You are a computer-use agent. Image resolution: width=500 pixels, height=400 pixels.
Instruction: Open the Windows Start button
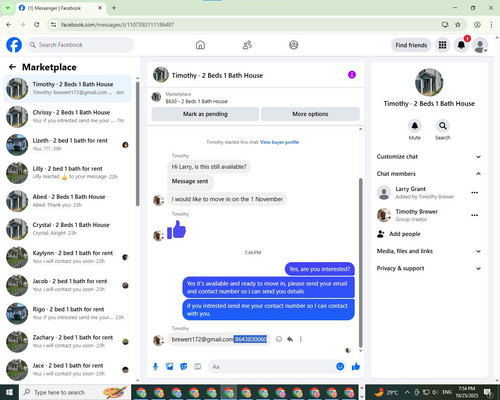[9, 392]
